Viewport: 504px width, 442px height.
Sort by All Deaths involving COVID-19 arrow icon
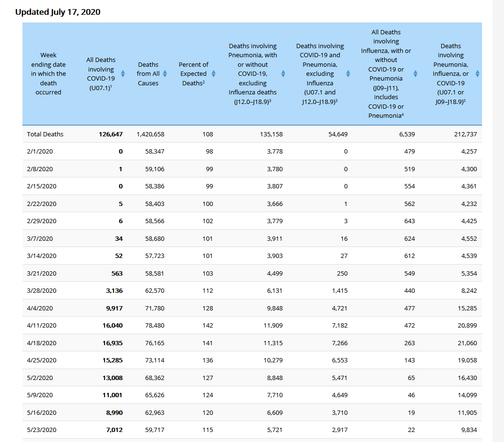click(123, 73)
